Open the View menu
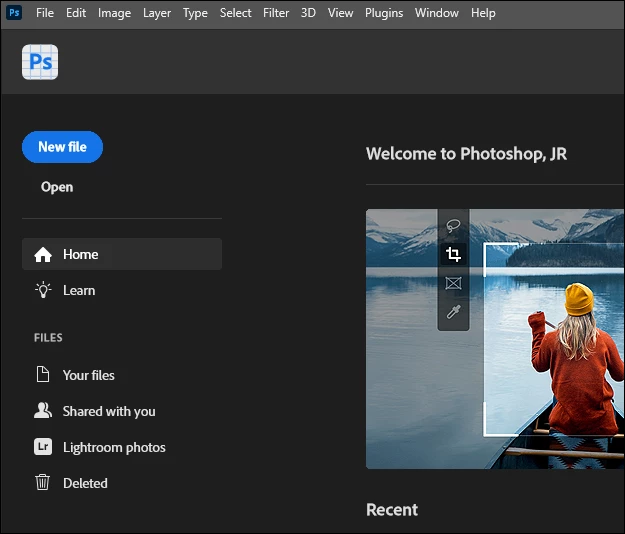Viewport: 625px width, 534px height. tap(340, 13)
